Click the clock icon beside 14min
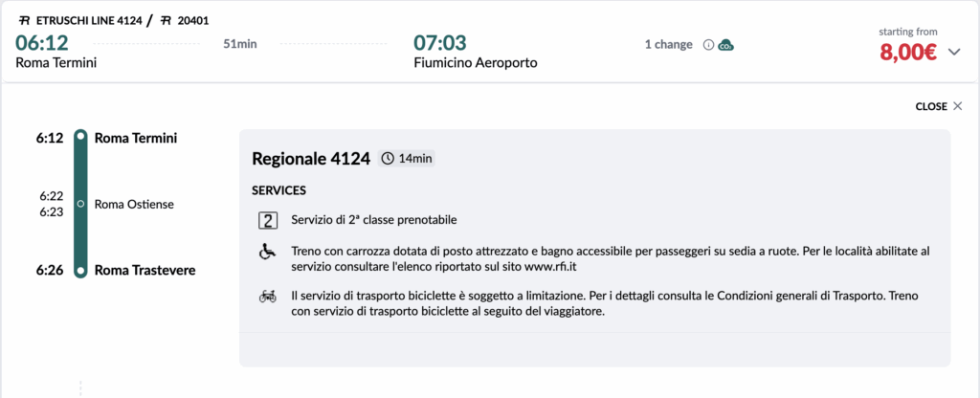The height and width of the screenshot is (398, 980). pyautogui.click(x=387, y=159)
